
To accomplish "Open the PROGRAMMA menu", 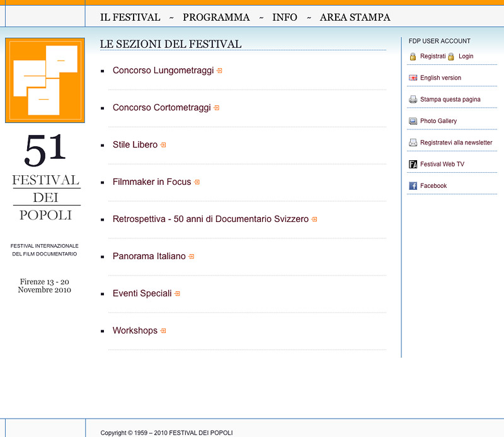I will (216, 17).
